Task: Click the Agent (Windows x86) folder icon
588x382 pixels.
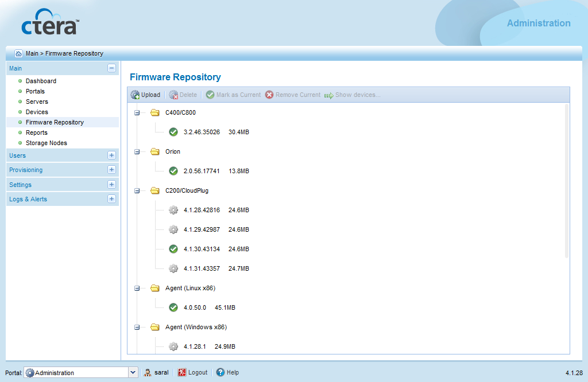Action: pyautogui.click(x=155, y=327)
